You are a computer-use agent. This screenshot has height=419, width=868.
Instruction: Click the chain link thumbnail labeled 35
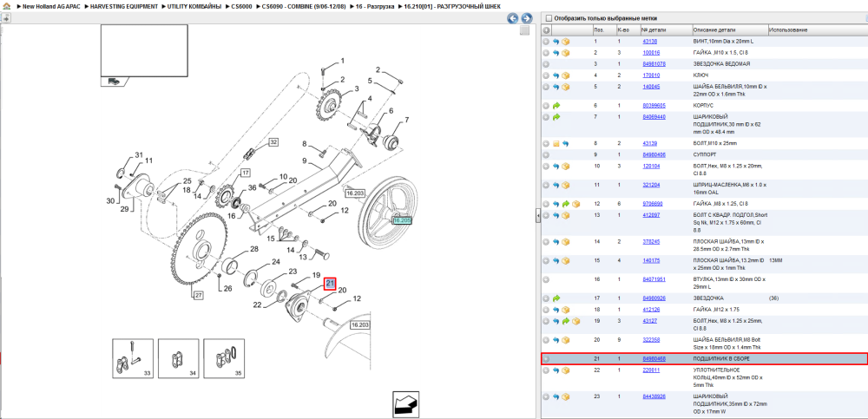224,358
